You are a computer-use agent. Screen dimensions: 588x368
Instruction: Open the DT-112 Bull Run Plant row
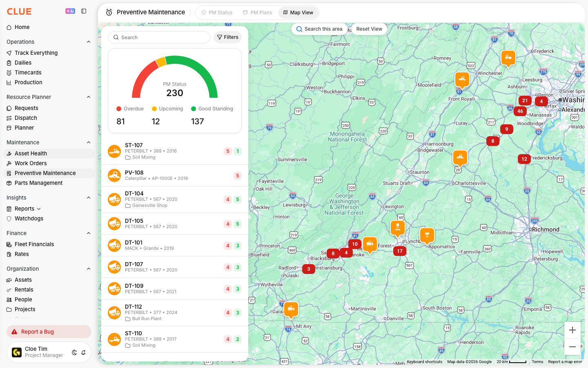click(x=175, y=312)
